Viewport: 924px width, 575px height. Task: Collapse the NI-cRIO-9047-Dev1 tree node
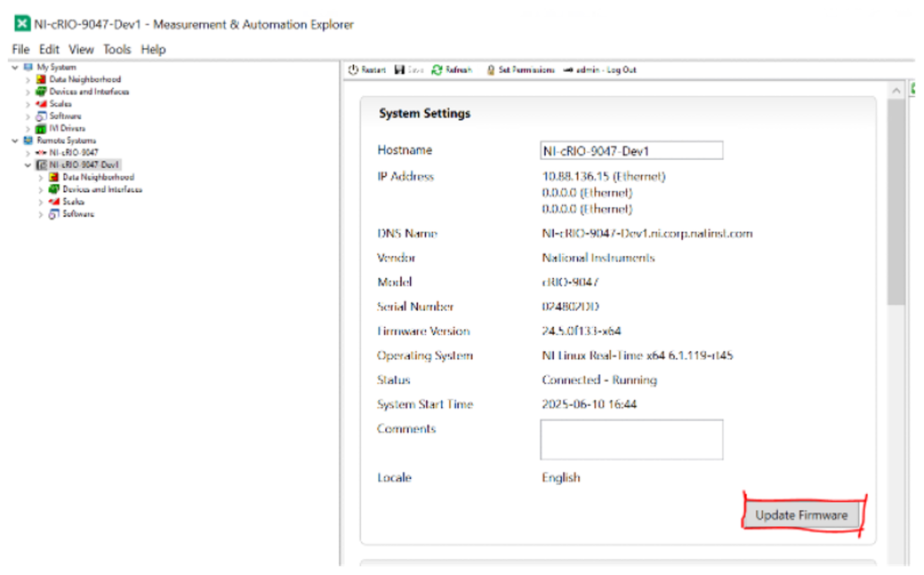28,165
